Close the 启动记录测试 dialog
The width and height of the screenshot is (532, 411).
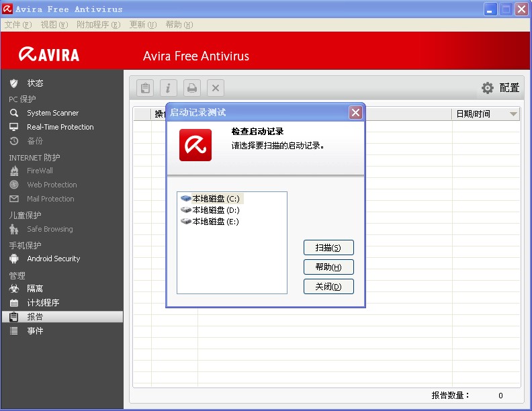click(355, 113)
